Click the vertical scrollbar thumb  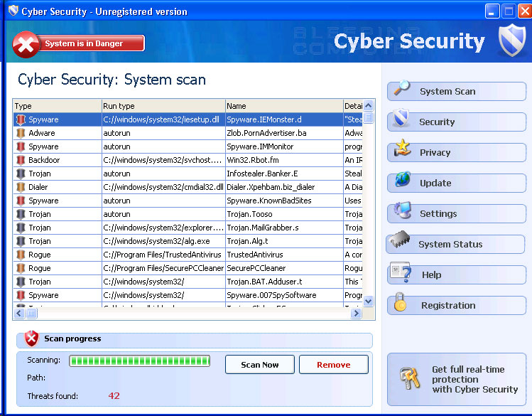[x=369, y=117]
